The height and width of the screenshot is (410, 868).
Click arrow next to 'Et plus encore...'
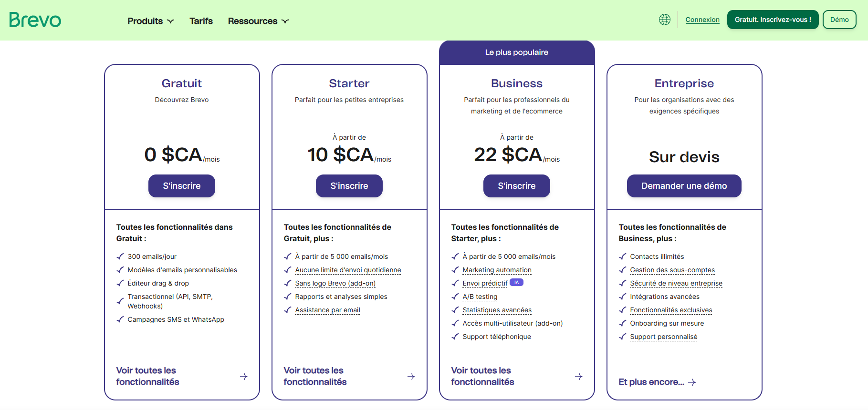pos(692,382)
